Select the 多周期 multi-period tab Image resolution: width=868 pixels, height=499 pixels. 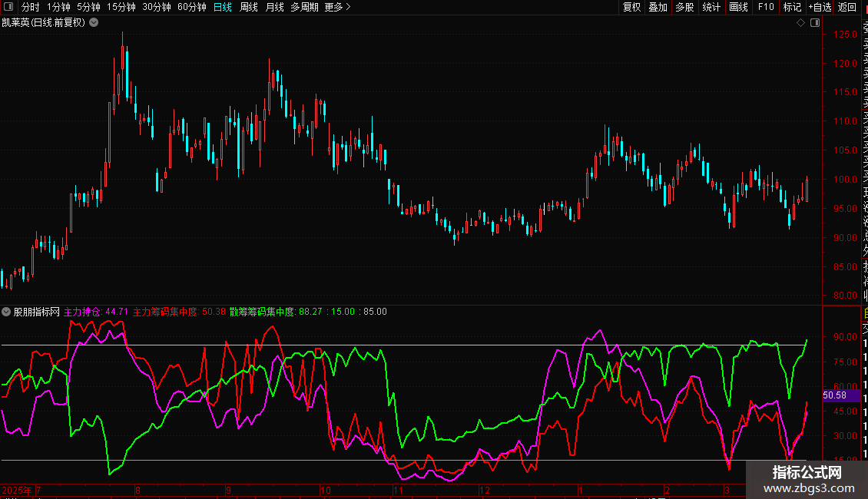click(304, 7)
